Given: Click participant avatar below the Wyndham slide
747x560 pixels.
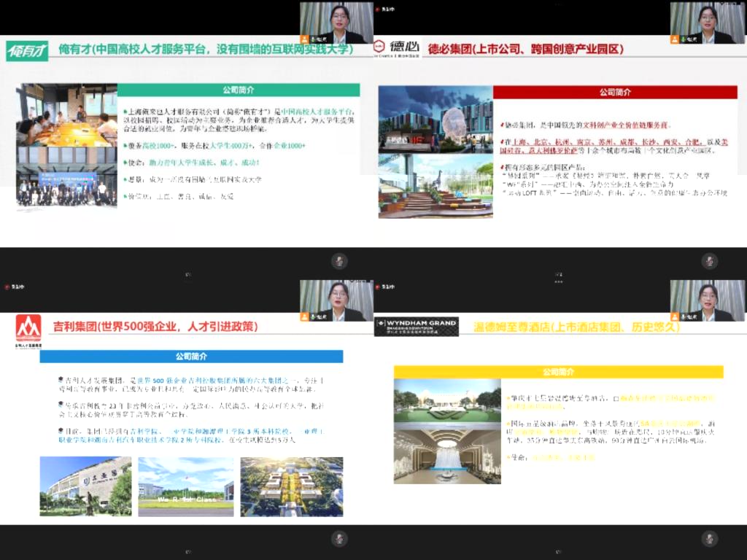Looking at the screenshot, I should (x=709, y=539).
